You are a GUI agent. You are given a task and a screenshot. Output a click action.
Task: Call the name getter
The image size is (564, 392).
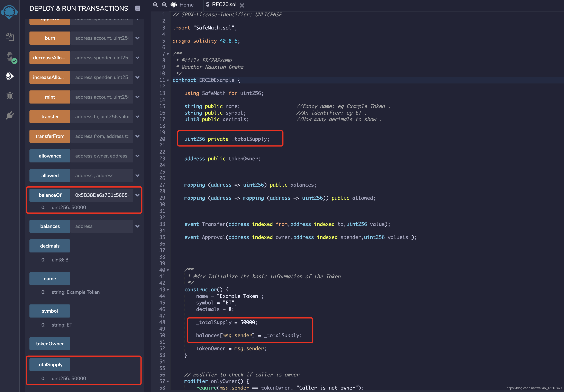tap(50, 278)
